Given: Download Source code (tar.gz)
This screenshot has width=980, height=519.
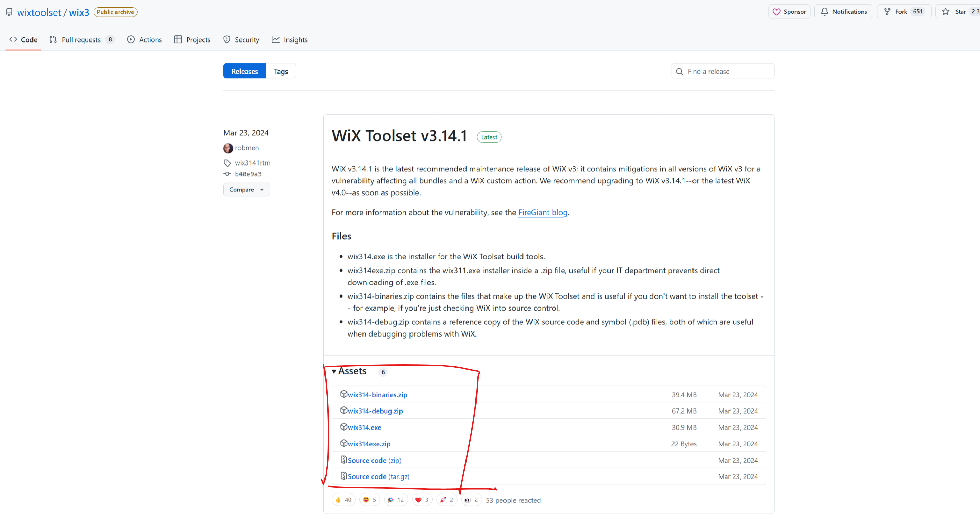Looking at the screenshot, I should tap(378, 477).
